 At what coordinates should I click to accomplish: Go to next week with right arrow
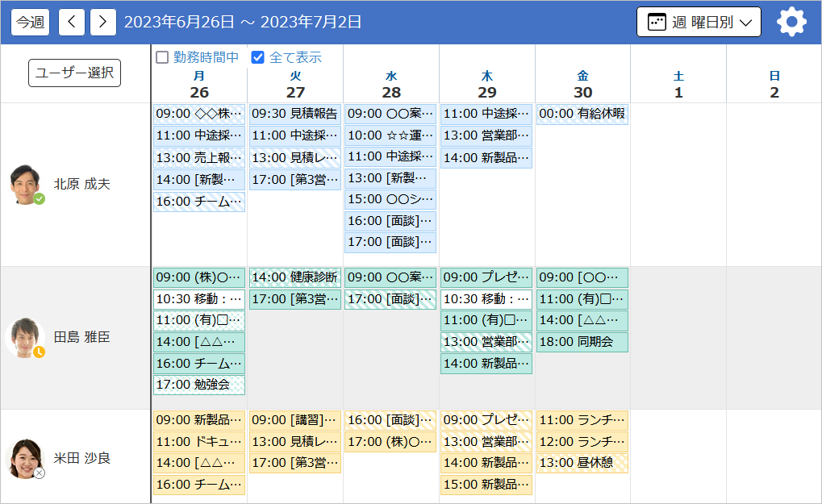102,22
